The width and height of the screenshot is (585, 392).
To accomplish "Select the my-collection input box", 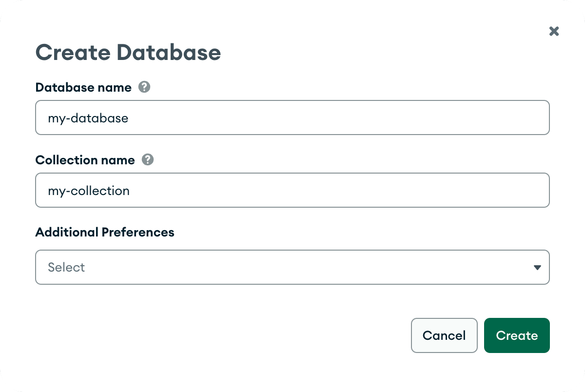I will coord(292,190).
